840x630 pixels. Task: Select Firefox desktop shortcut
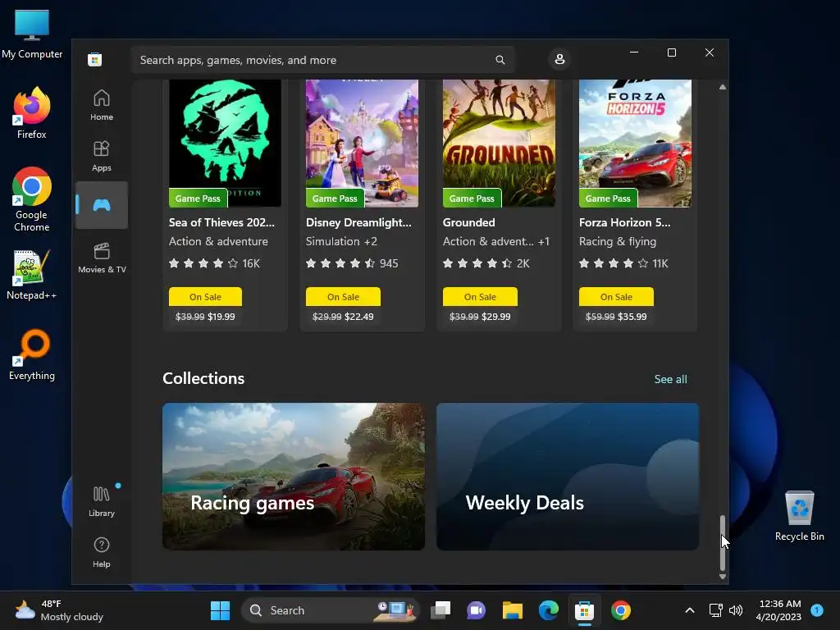[32, 113]
